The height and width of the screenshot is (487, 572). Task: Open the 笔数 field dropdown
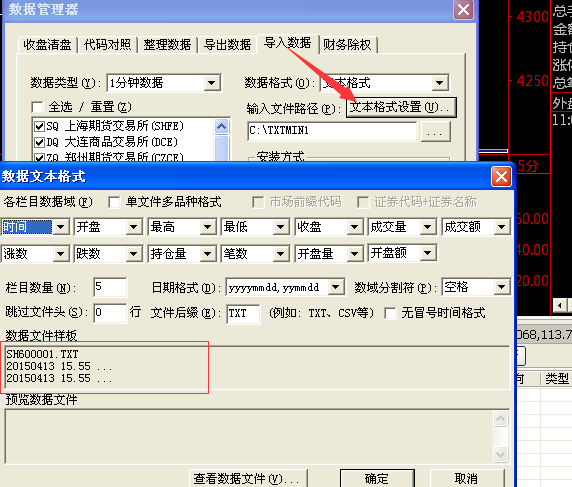pyautogui.click(x=281, y=253)
